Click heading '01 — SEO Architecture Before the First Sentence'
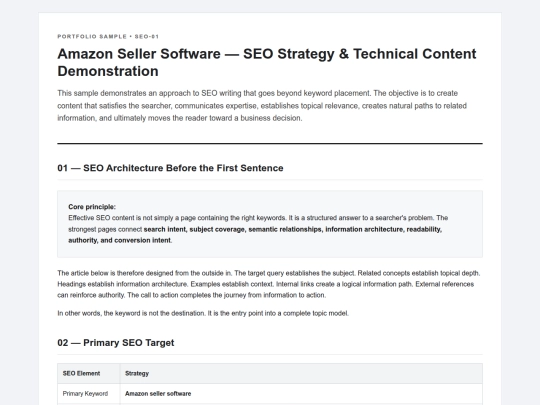The image size is (540, 405). point(170,168)
